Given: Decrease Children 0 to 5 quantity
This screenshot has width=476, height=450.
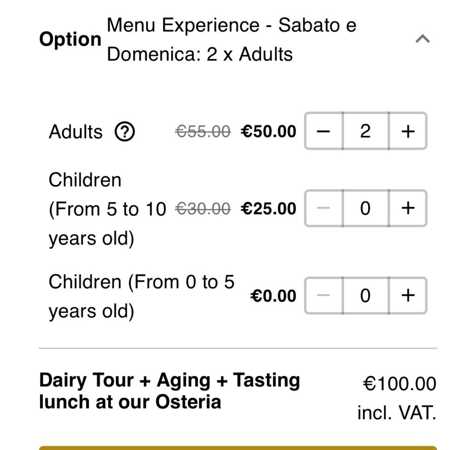Looking at the screenshot, I should pyautogui.click(x=324, y=296).
